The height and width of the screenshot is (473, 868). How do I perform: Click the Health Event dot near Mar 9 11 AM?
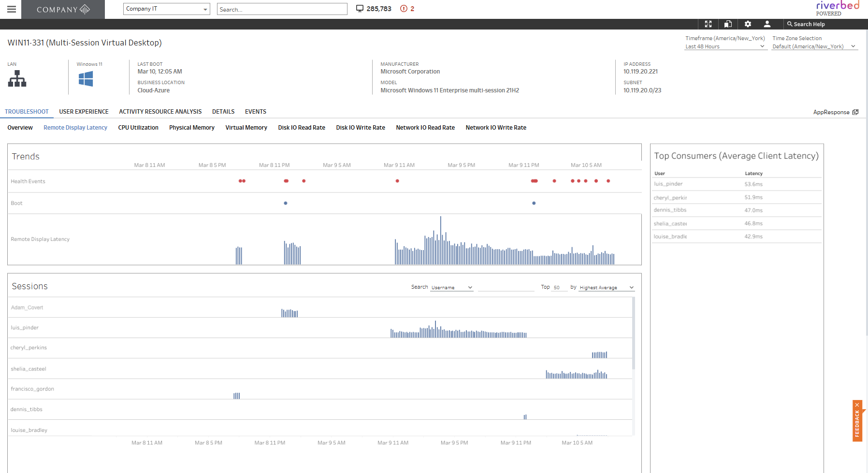click(397, 181)
